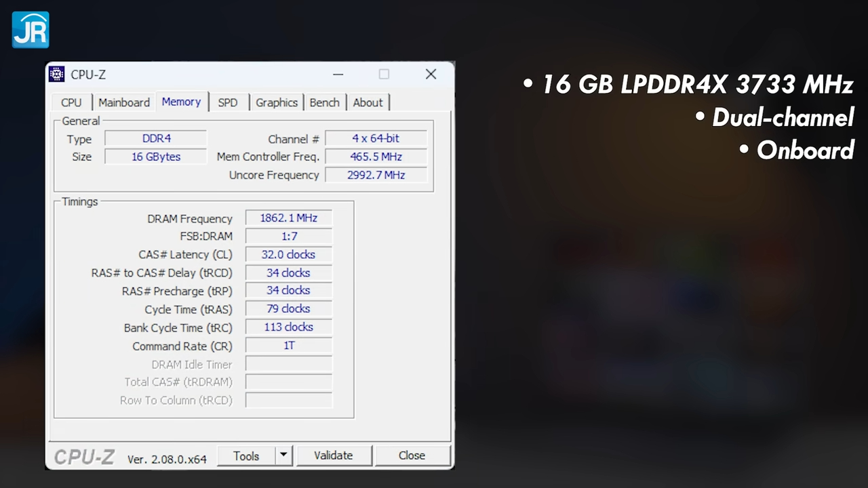Viewport: 868px width, 488px height.
Task: Click the CAS# Latency value showing 32.0 clocks
Action: 288,254
